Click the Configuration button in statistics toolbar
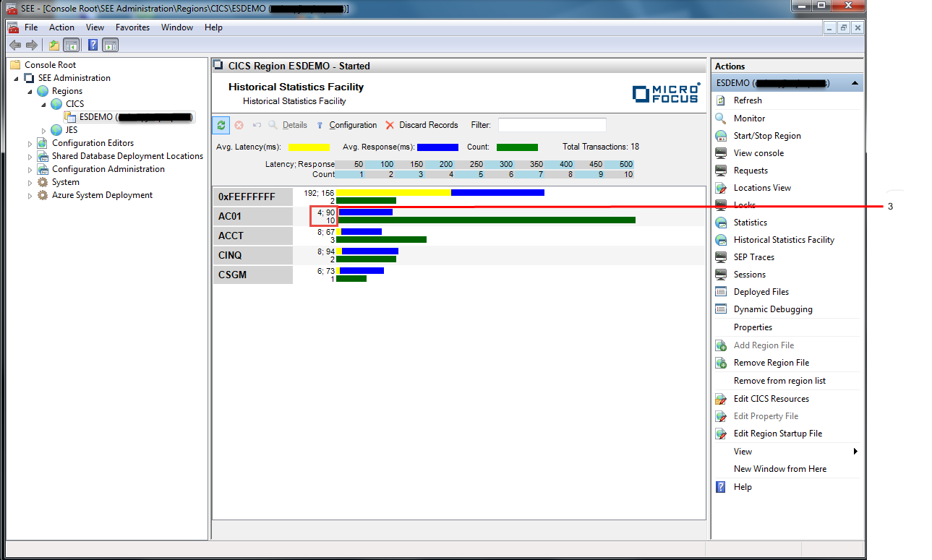Screen dimensions: 932x560 tap(352, 125)
